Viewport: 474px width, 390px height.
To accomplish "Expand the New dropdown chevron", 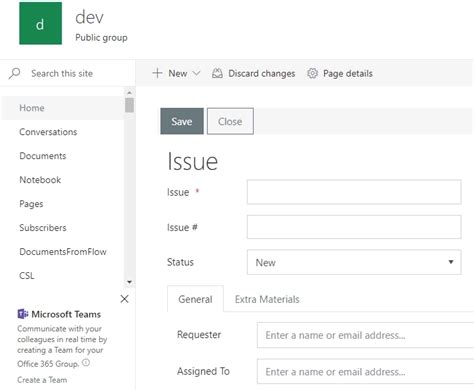I will pos(197,73).
